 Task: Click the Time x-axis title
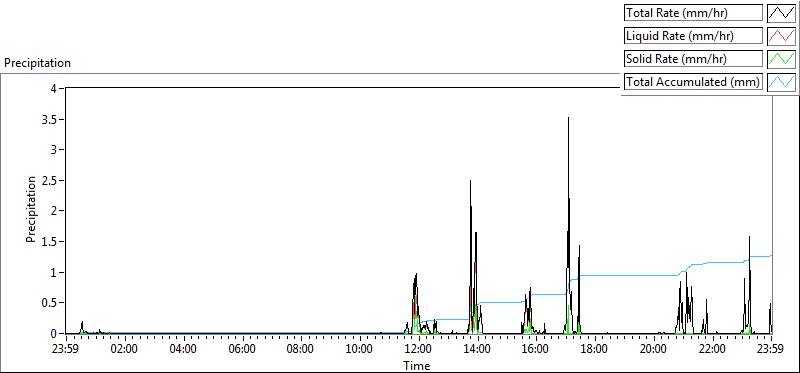click(417, 365)
